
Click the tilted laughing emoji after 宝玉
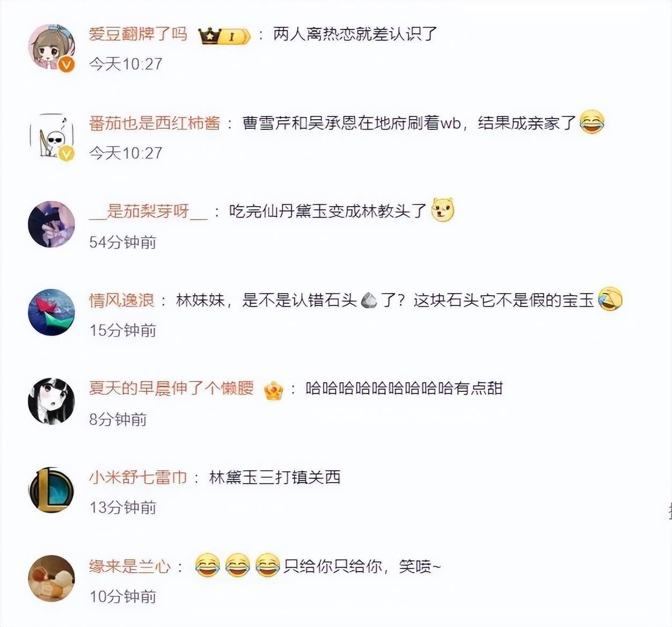610,298
